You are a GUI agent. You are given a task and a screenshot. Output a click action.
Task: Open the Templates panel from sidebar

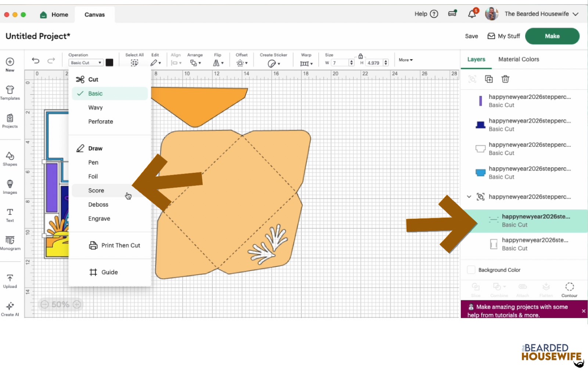click(x=10, y=93)
